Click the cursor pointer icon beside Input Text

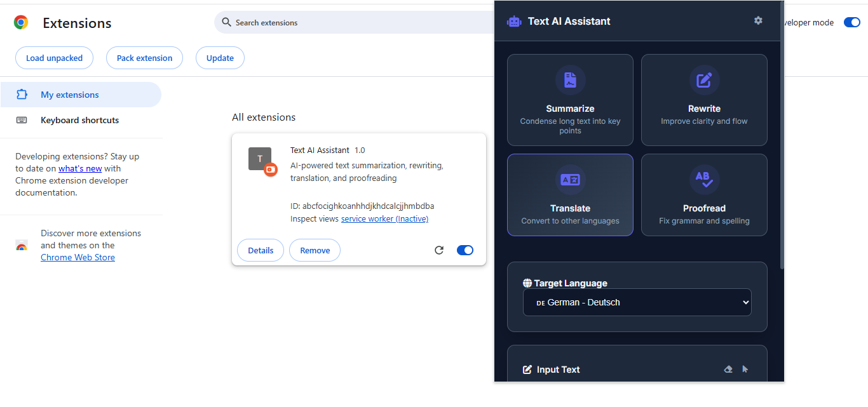(745, 369)
